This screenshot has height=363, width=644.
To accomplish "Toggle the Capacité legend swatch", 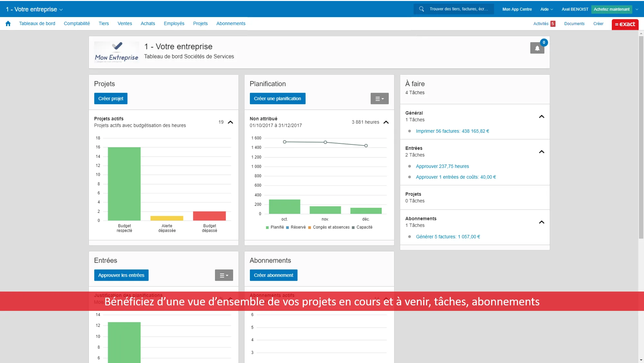I will coord(353,228).
